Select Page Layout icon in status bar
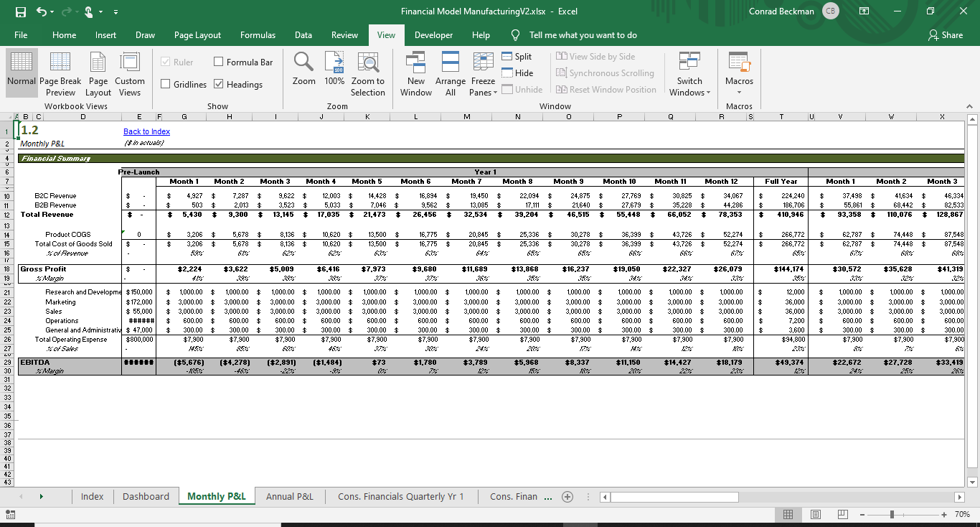This screenshot has width=980, height=527. click(815, 514)
